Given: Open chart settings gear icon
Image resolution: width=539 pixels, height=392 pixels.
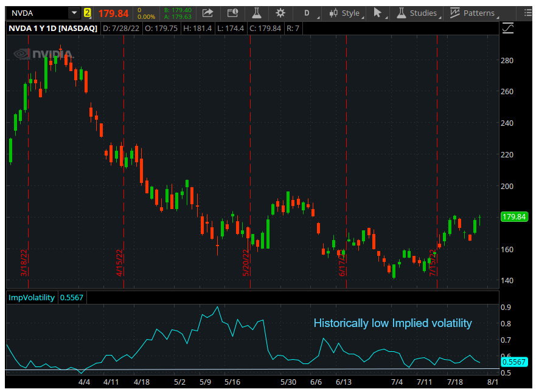Looking at the screenshot, I should tap(280, 13).
